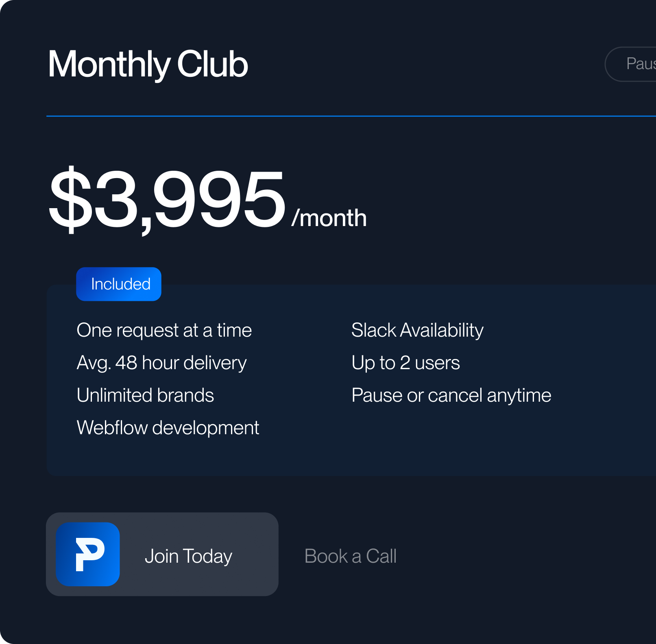The image size is (656, 644).
Task: Click Avg. 48 hour delivery text
Action: click(x=161, y=363)
